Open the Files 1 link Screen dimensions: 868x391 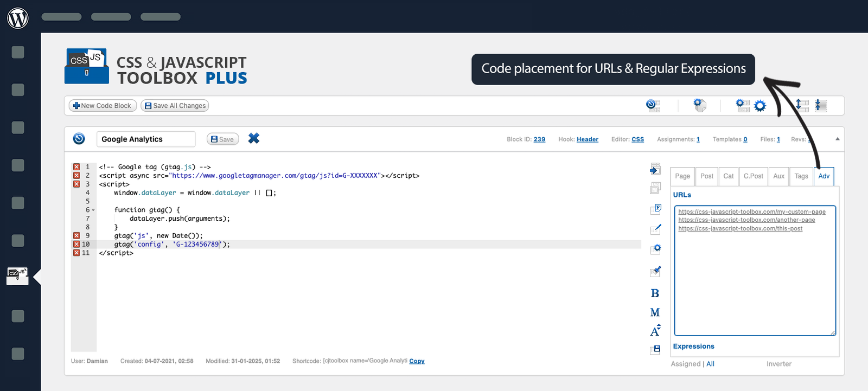(778, 139)
